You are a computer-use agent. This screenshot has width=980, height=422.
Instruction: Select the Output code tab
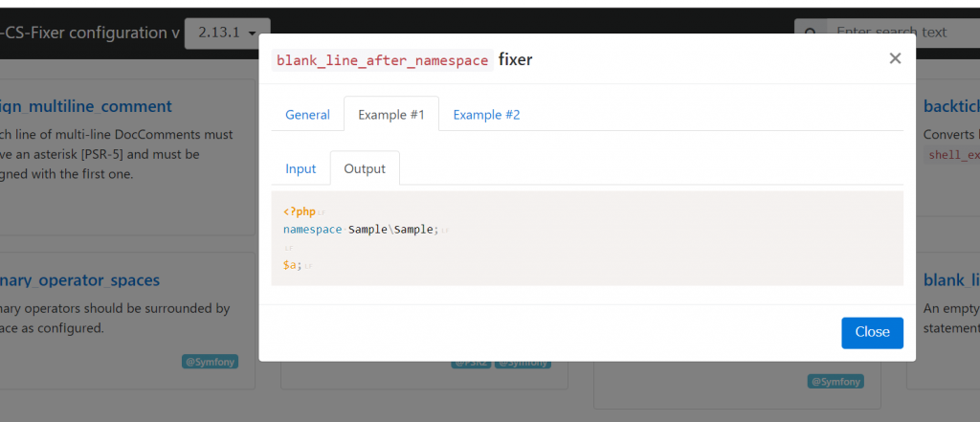click(365, 168)
